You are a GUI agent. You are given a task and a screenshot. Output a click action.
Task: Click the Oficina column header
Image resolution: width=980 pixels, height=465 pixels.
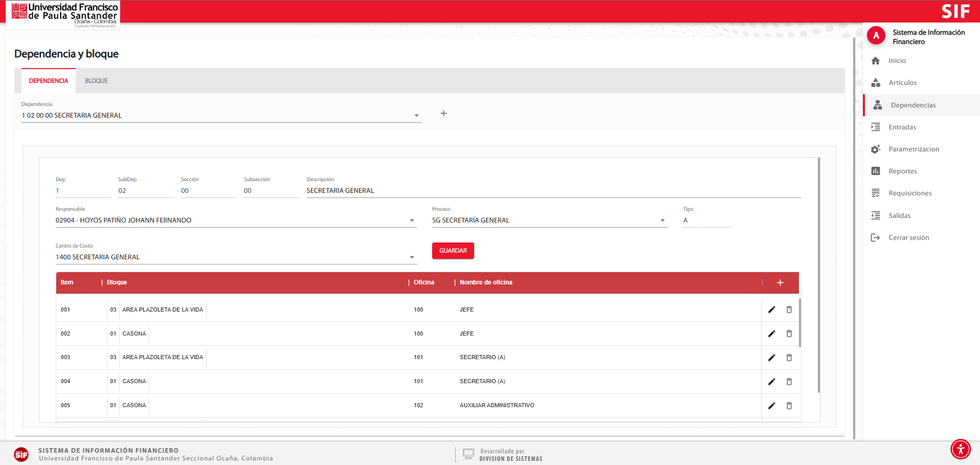pos(424,282)
